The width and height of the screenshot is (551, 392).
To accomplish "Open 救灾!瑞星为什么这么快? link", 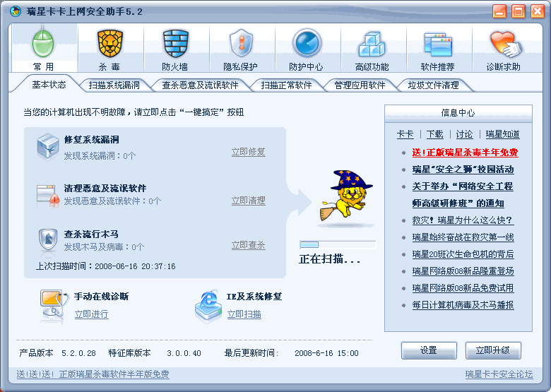I will tap(463, 220).
